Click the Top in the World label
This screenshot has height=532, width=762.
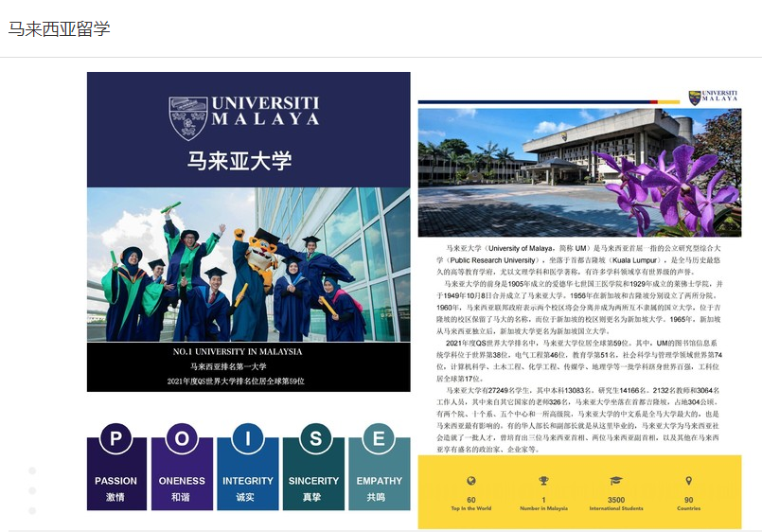pos(470,508)
